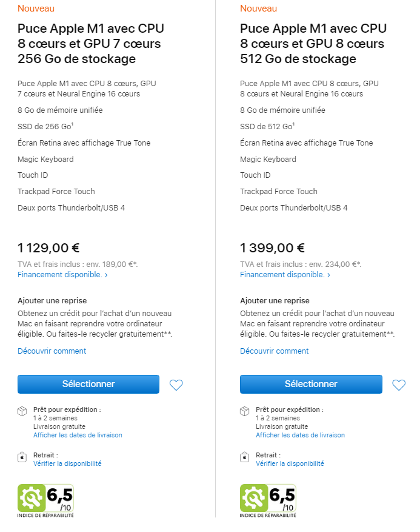420x532 pixels.
Task: Select the 1 129,00 € MacBook model
Action: point(88,384)
